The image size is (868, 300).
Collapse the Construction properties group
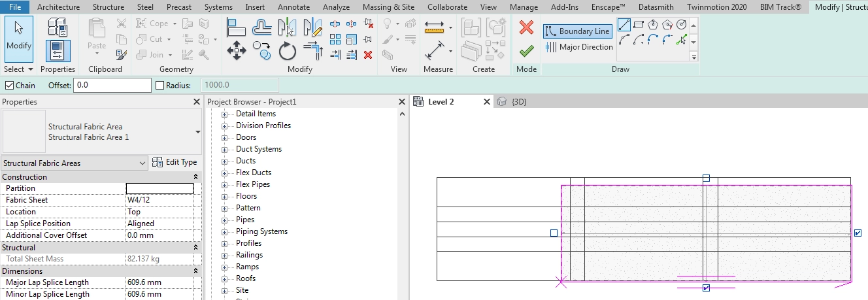coord(195,177)
